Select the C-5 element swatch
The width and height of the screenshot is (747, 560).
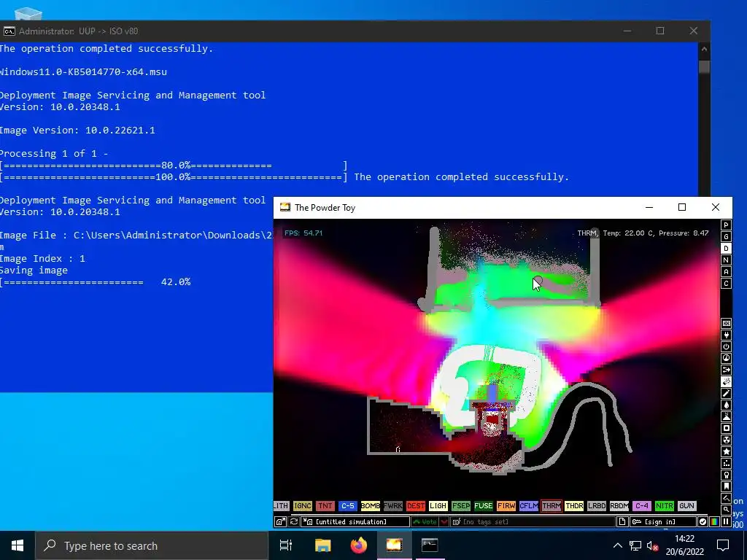348,506
